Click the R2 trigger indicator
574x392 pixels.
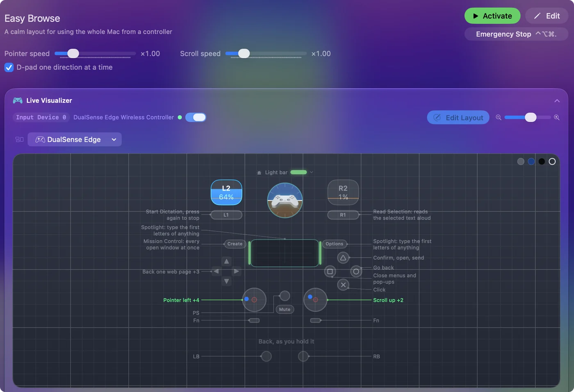pyautogui.click(x=343, y=192)
